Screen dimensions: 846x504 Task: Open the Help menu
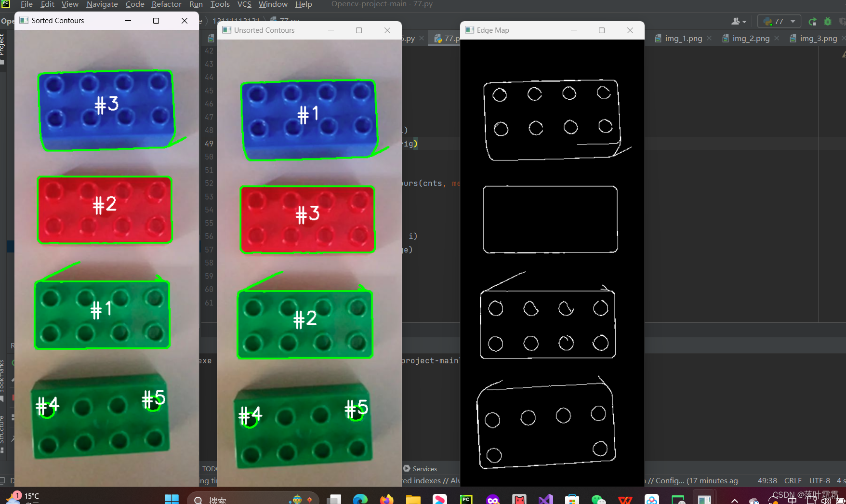pyautogui.click(x=304, y=4)
